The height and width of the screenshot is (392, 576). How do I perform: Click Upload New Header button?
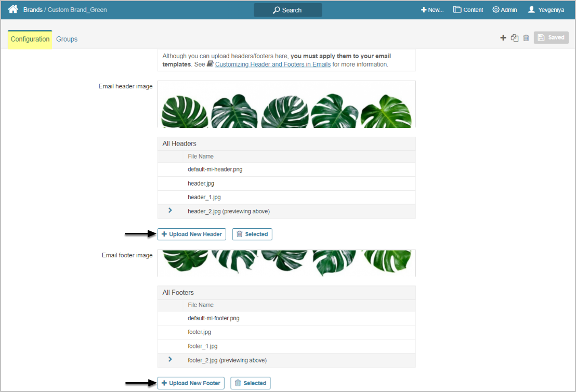pos(191,234)
